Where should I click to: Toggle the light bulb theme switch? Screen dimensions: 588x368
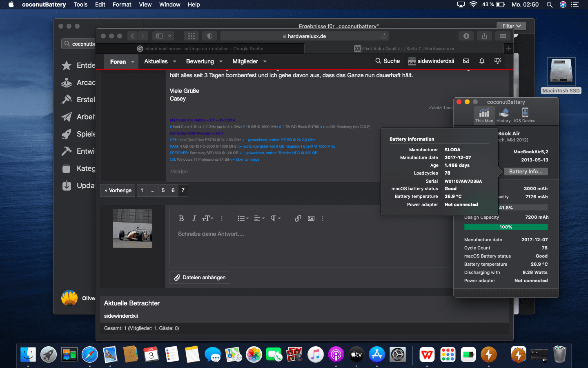(497, 61)
